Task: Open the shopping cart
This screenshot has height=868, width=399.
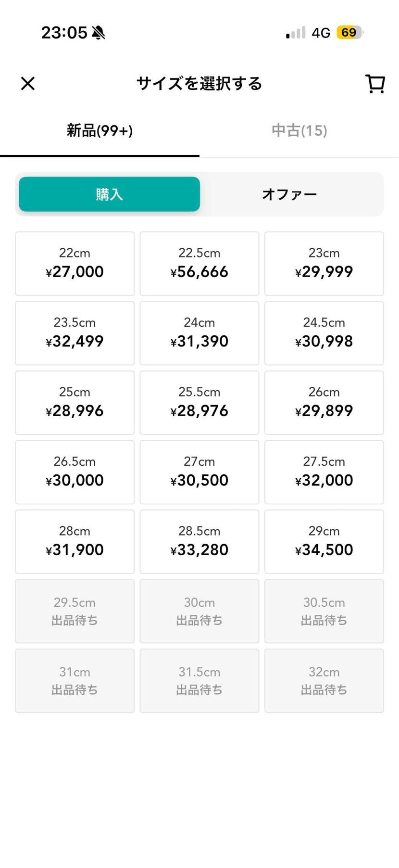Action: 375,83
